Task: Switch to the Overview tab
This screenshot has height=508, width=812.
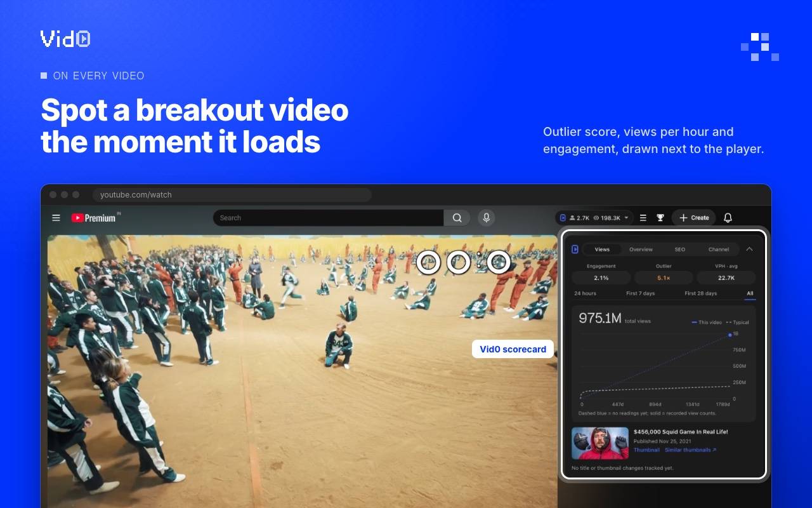Action: [641, 250]
